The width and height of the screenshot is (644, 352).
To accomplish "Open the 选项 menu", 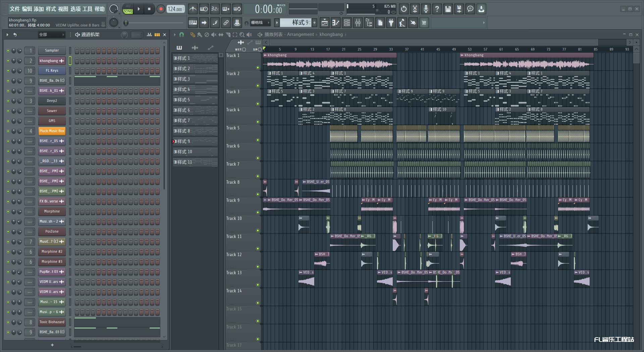I will (75, 9).
